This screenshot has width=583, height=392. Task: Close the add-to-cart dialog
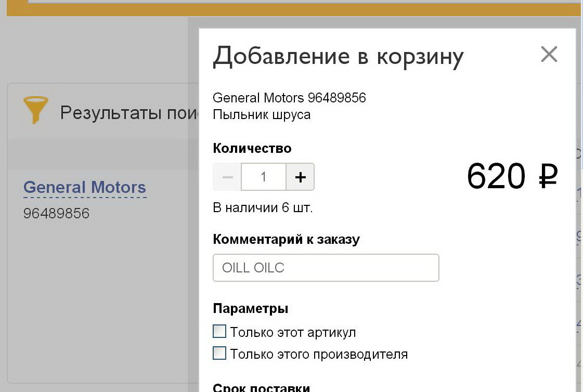click(549, 54)
